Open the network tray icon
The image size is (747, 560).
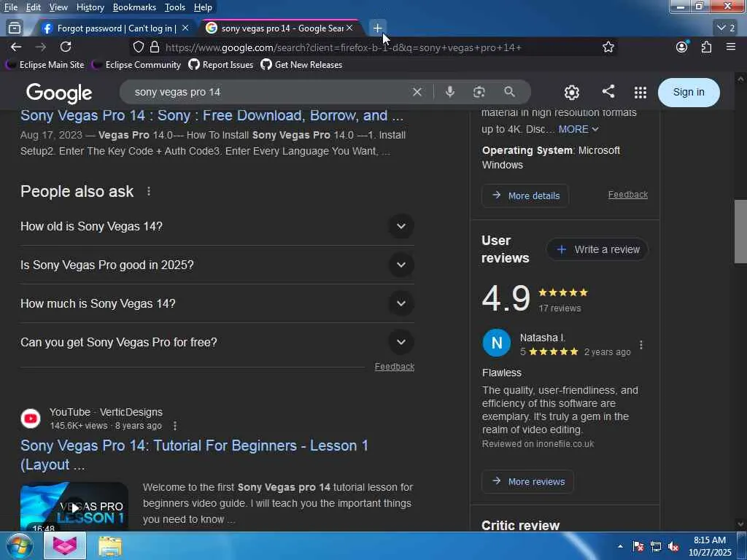tap(656, 547)
